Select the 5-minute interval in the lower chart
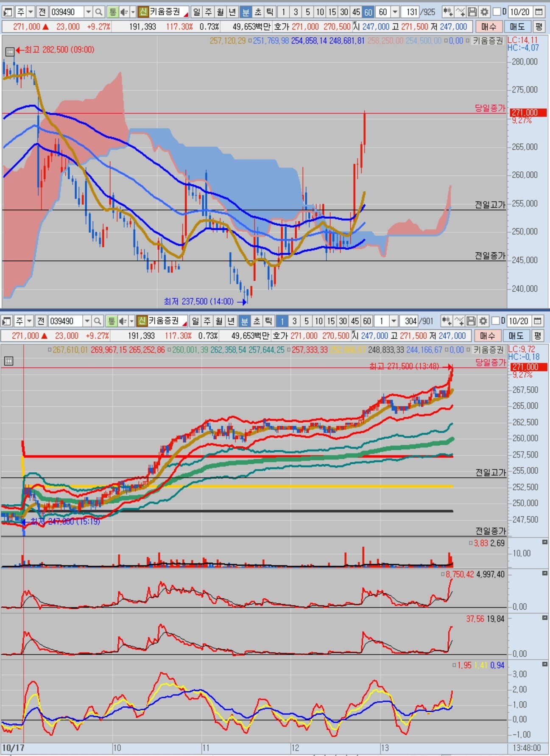This screenshot has height=756, width=550. coord(306,321)
